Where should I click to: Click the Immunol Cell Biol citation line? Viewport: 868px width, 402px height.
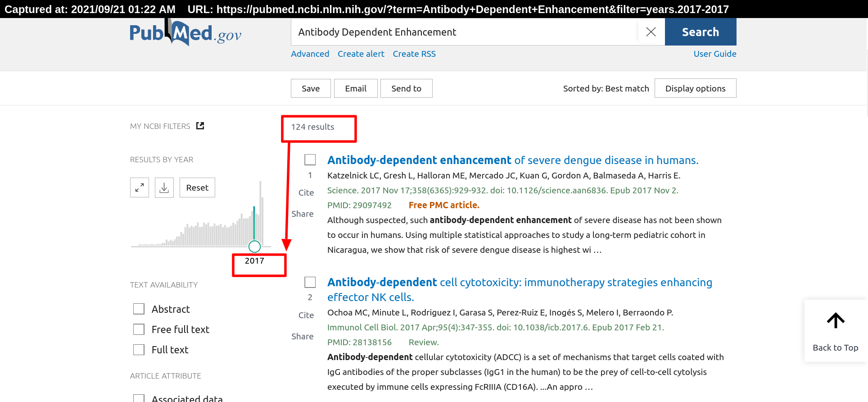pos(496,327)
